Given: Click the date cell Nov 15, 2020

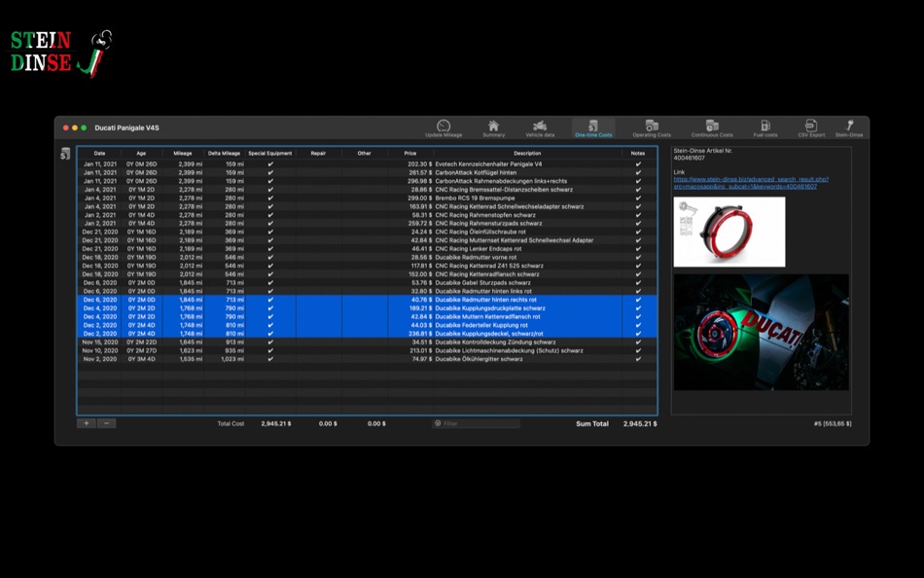Looking at the screenshot, I should point(99,343).
